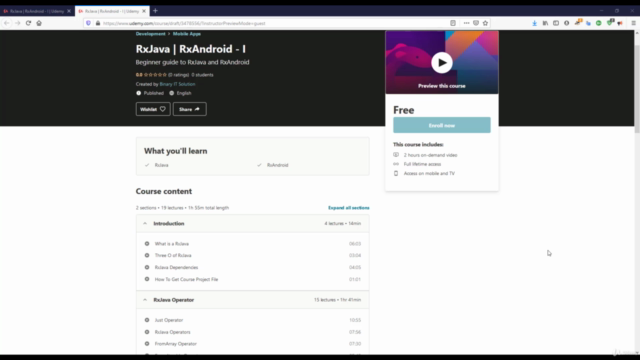The height and width of the screenshot is (360, 640).
Task: Click the green circular extension icon
Action: tap(599, 23)
